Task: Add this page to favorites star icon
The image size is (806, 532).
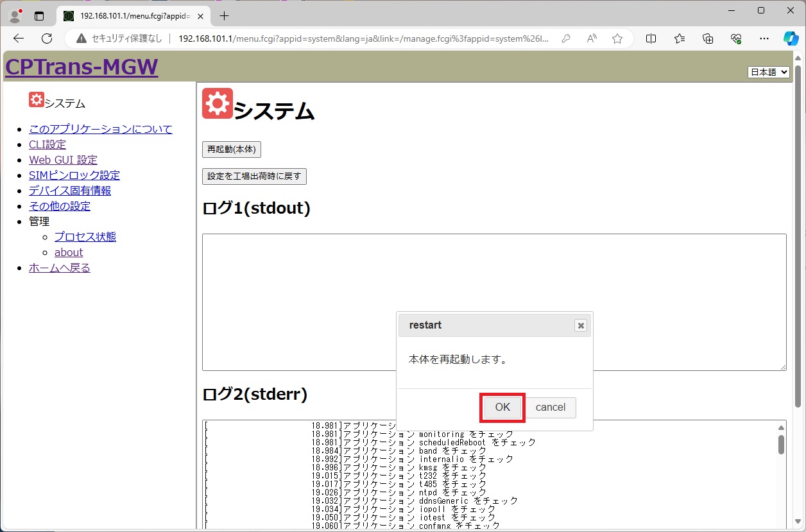Action: point(617,39)
